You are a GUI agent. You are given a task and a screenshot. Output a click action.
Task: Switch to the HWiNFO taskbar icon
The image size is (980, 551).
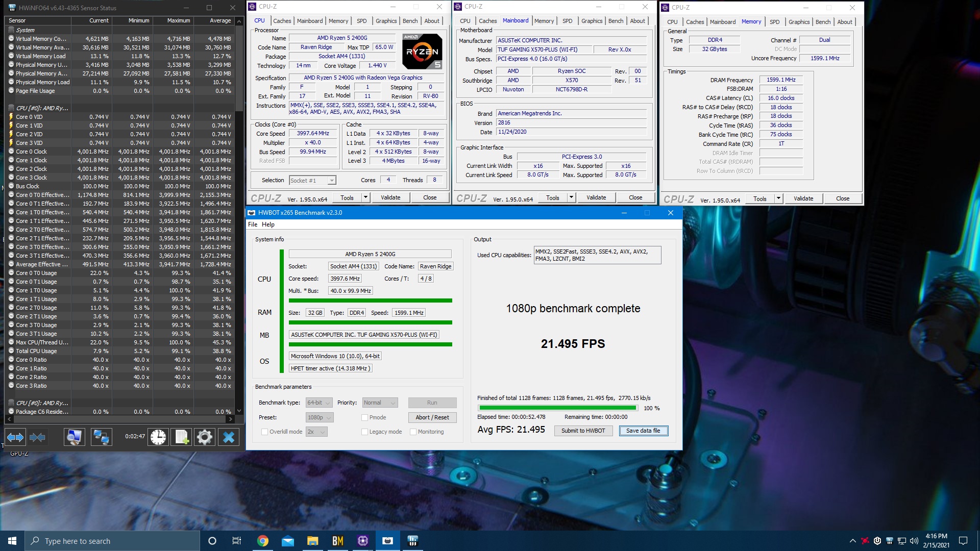pyautogui.click(x=412, y=541)
